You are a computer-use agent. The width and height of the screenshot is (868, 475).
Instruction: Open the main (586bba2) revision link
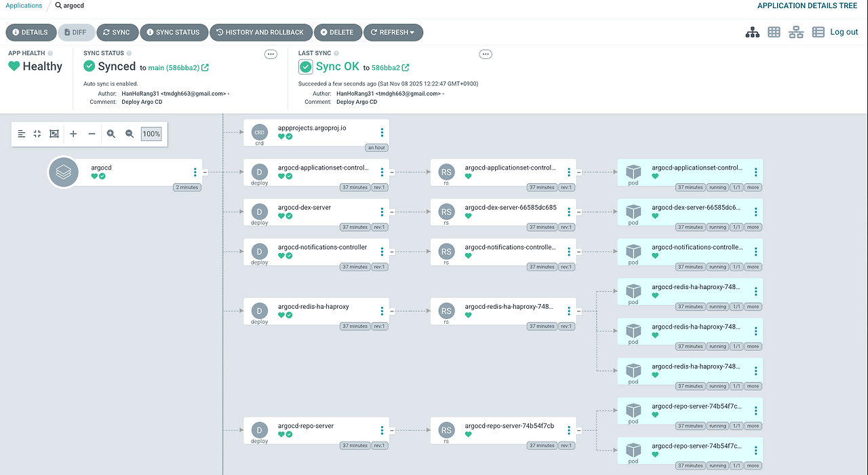pos(178,67)
